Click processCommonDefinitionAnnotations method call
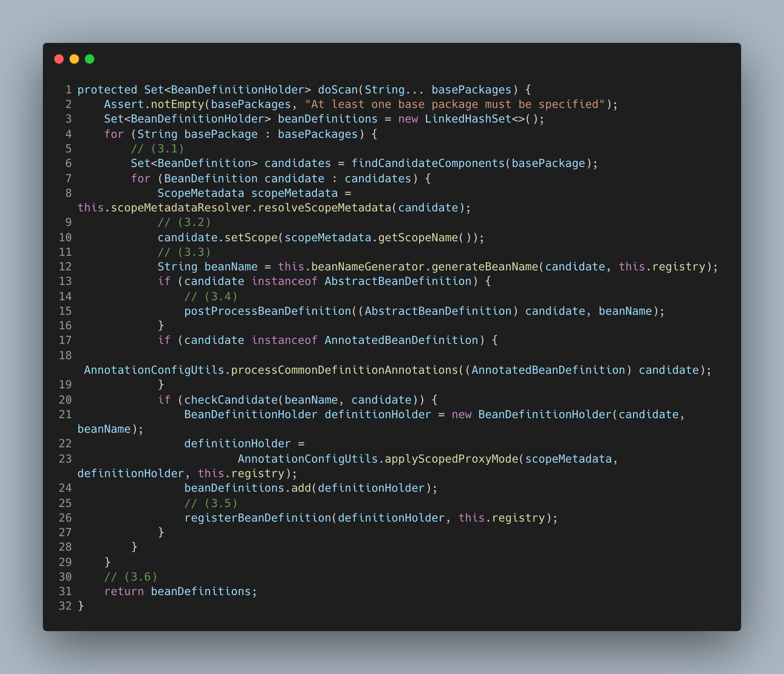This screenshot has height=674, width=784. (344, 370)
